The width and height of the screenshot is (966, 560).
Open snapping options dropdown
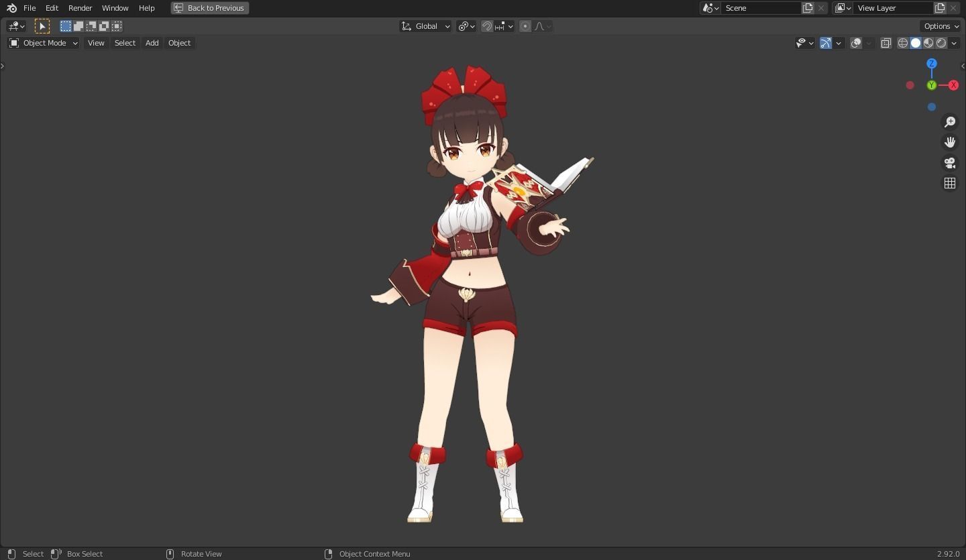(x=504, y=26)
